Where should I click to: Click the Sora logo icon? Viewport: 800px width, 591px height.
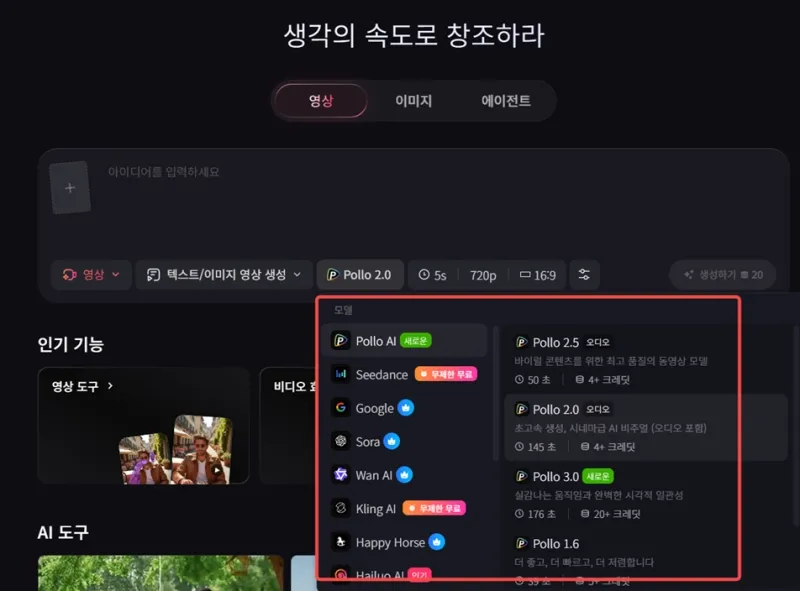click(x=340, y=441)
